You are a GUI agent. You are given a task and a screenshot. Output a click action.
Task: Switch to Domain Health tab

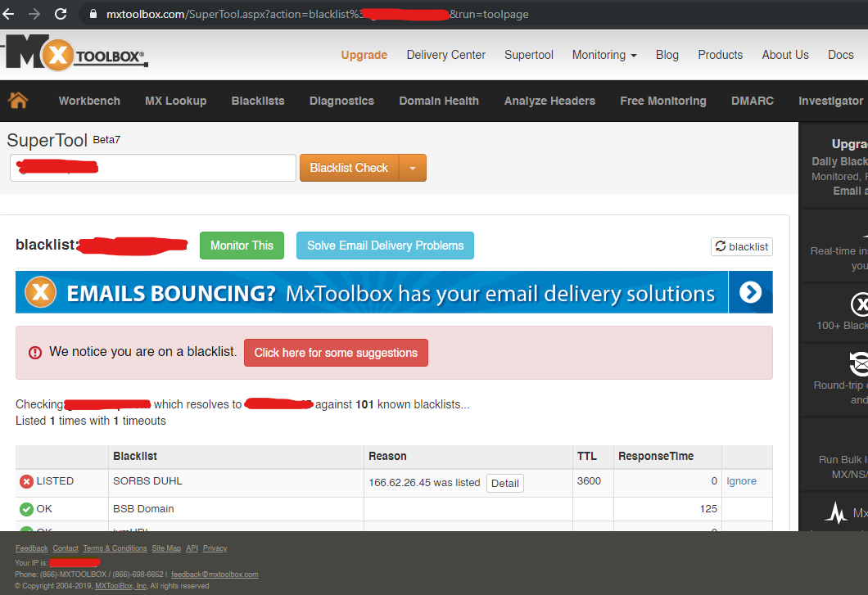click(x=439, y=101)
